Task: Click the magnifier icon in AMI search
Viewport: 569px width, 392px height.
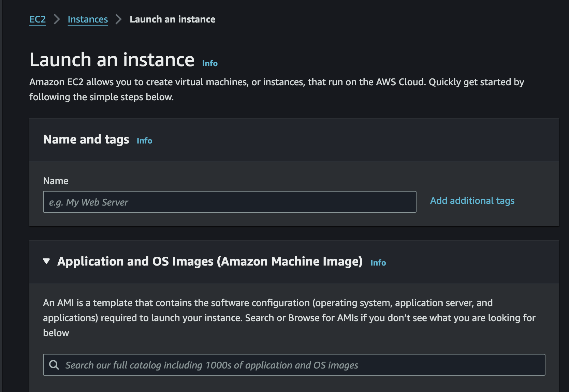Action: [x=54, y=365]
